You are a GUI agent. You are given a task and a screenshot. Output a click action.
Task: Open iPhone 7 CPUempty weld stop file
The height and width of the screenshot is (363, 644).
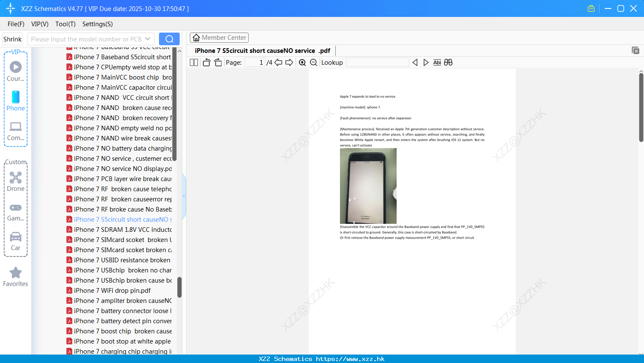pos(119,67)
